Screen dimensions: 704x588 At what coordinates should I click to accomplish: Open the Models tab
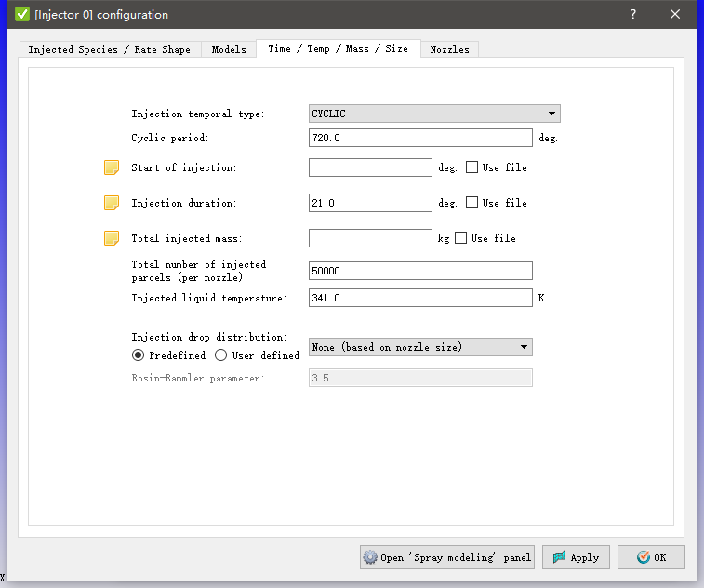(229, 49)
